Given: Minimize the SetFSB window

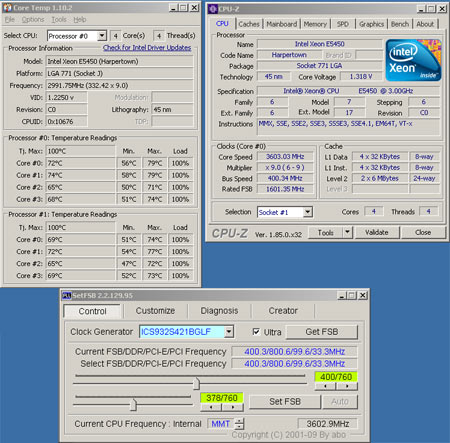Looking at the screenshot, I should point(341,295).
